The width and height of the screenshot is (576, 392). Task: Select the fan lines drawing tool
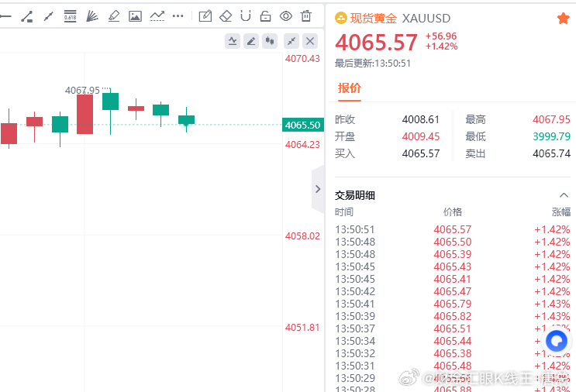(x=91, y=16)
